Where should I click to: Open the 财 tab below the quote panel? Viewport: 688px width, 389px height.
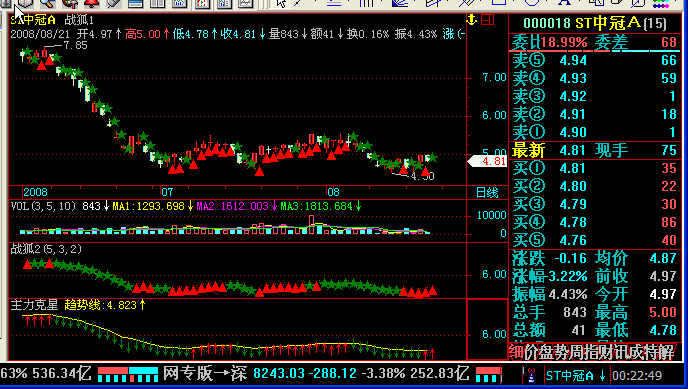click(x=606, y=352)
